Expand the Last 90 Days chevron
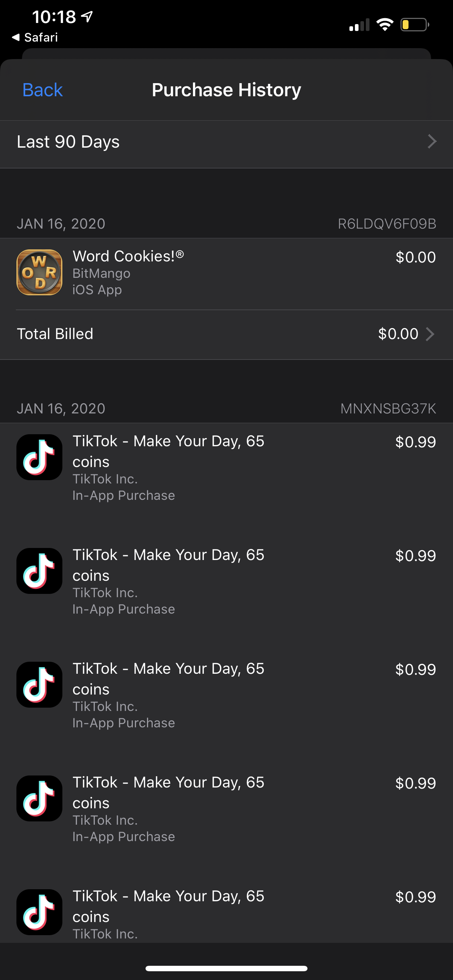 [431, 141]
